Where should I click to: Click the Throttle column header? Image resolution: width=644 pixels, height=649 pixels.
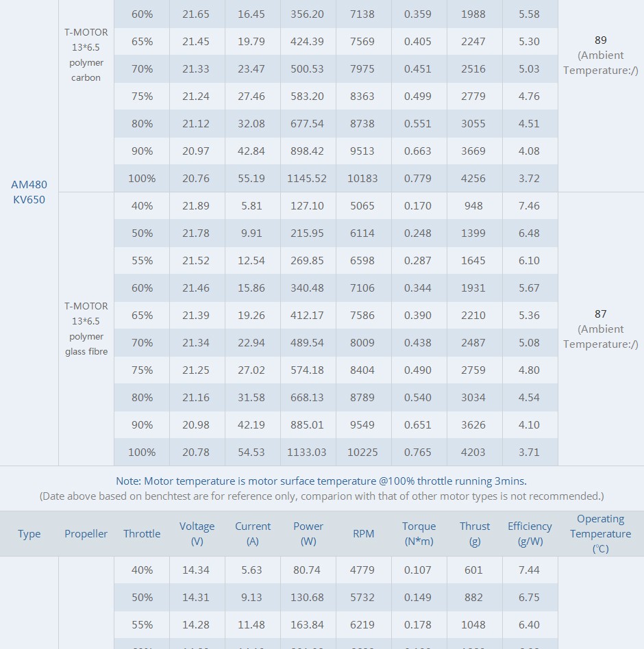142,533
